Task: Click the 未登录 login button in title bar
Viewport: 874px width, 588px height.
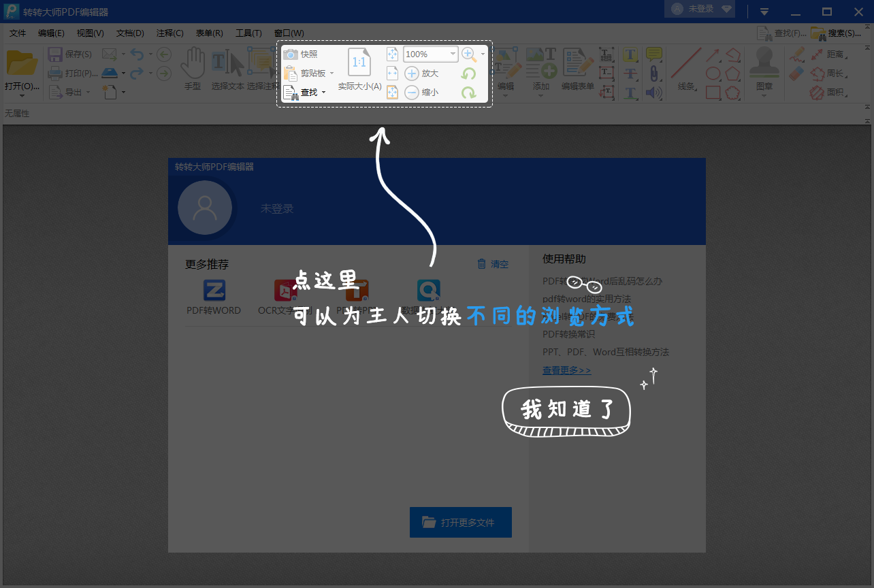Action: [x=701, y=10]
